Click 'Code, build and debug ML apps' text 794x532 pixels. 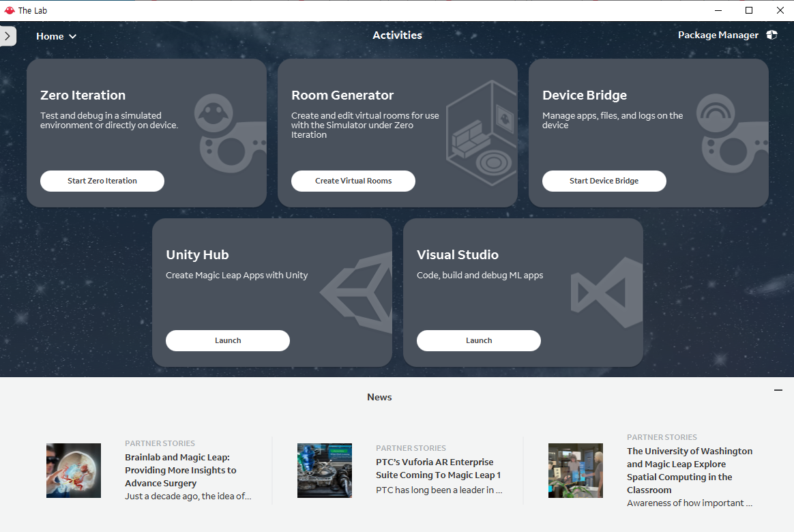[480, 276]
